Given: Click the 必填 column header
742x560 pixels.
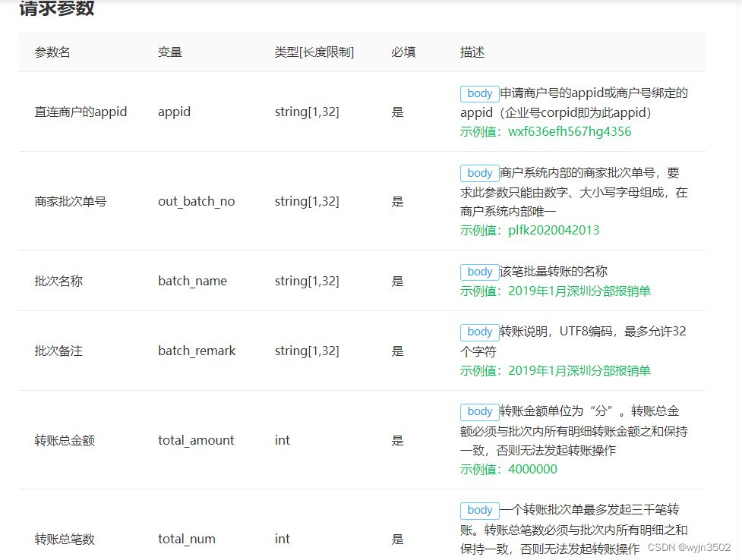Looking at the screenshot, I should tap(403, 52).
